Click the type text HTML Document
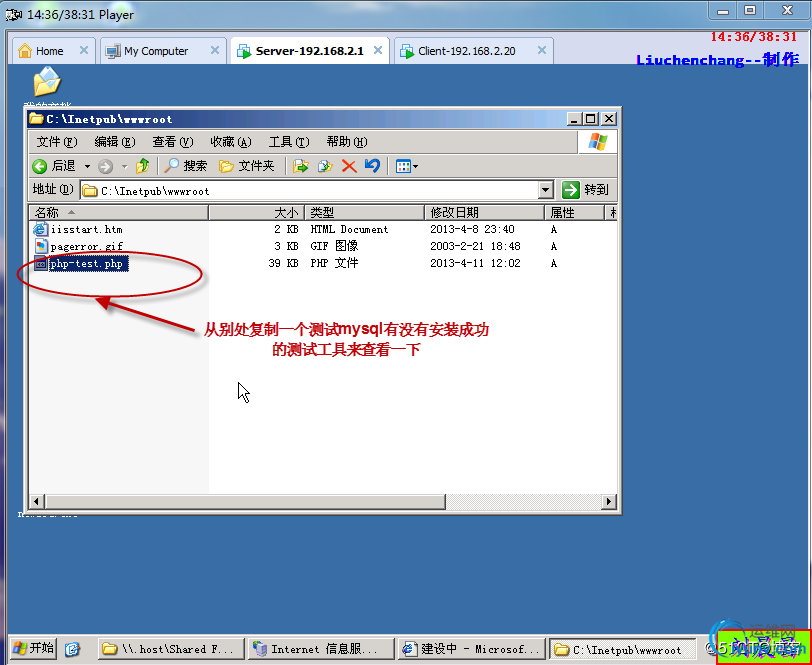This screenshot has width=812, height=665. coord(349,229)
